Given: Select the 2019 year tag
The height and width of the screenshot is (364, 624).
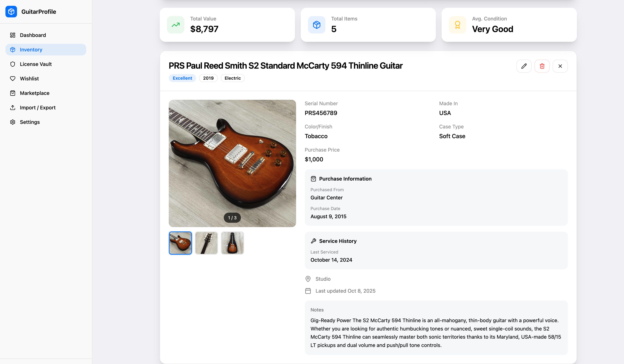Looking at the screenshot, I should [x=208, y=78].
